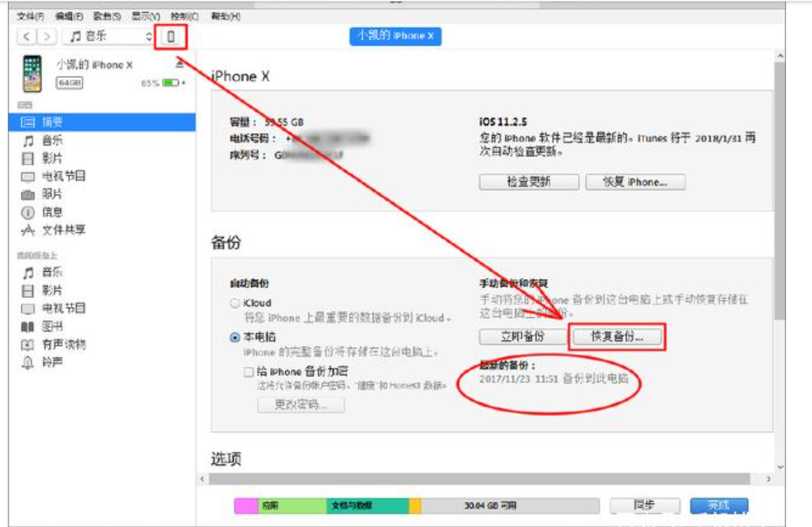Click the 2017/11/23 11:51 backup text
This screenshot has height=527, width=812.
click(x=554, y=378)
